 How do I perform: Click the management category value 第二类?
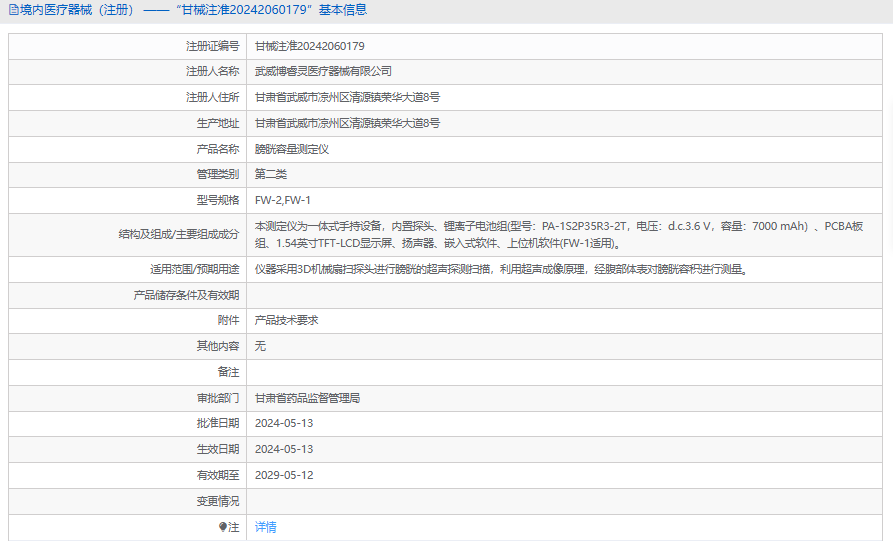pos(270,175)
